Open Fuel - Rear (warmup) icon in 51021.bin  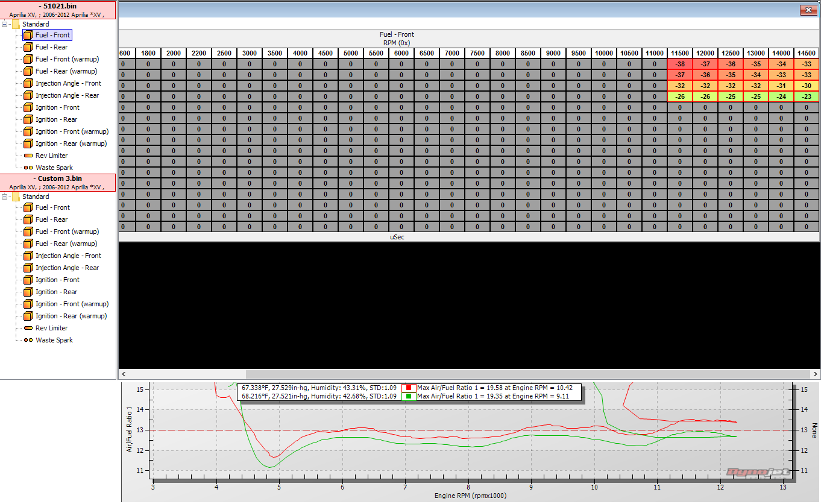pyautogui.click(x=28, y=71)
